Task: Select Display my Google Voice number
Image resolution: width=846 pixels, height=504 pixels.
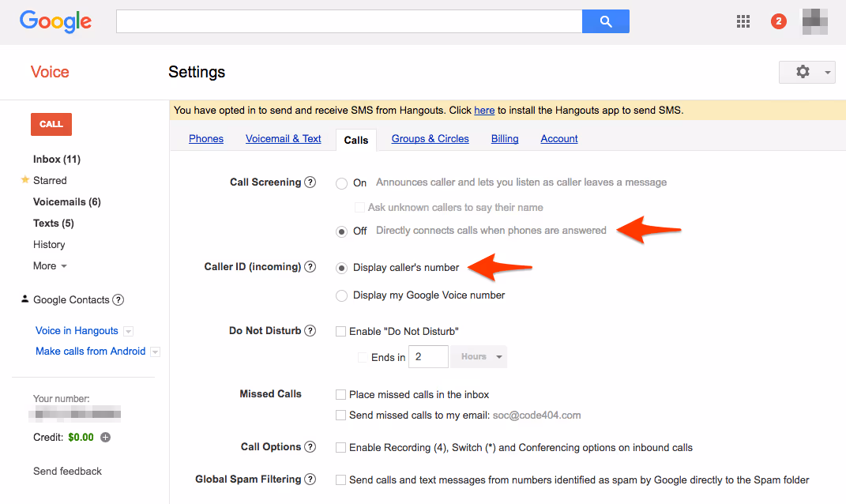Action: coord(341,295)
